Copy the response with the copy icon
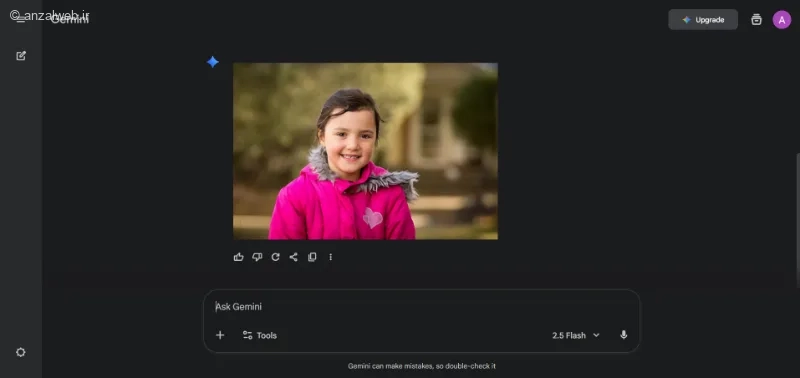The height and width of the screenshot is (378, 800). pyautogui.click(x=312, y=257)
